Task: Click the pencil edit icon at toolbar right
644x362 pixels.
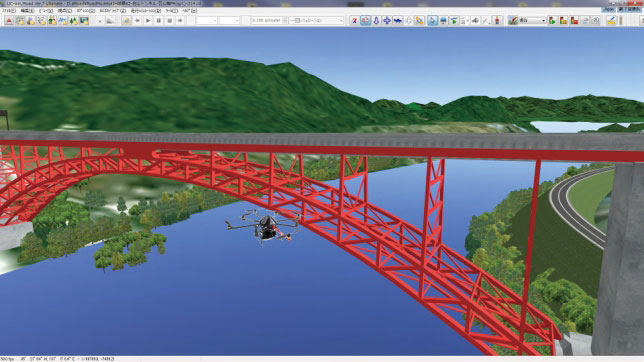Action: tap(611, 21)
